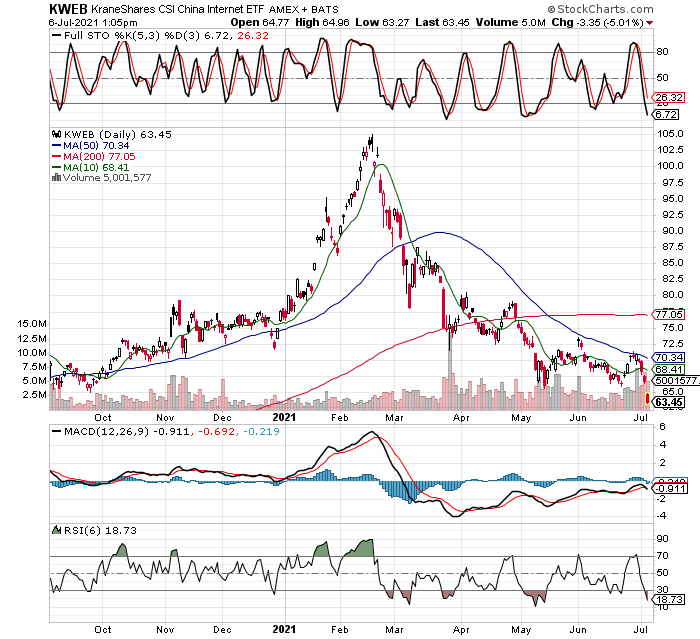
Task: Click the Open 64.77 value
Action: click(260, 22)
